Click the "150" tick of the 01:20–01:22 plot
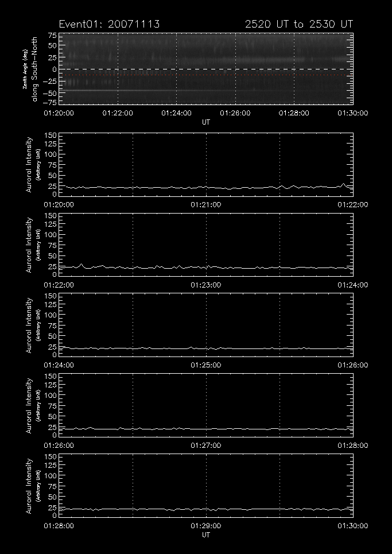This screenshot has width=392, height=554. pos(51,135)
